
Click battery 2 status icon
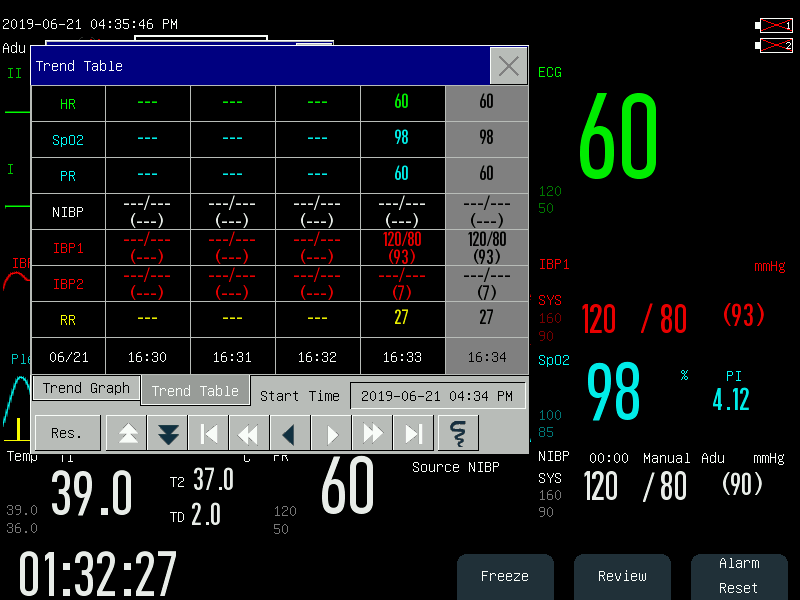pyautogui.click(x=774, y=45)
